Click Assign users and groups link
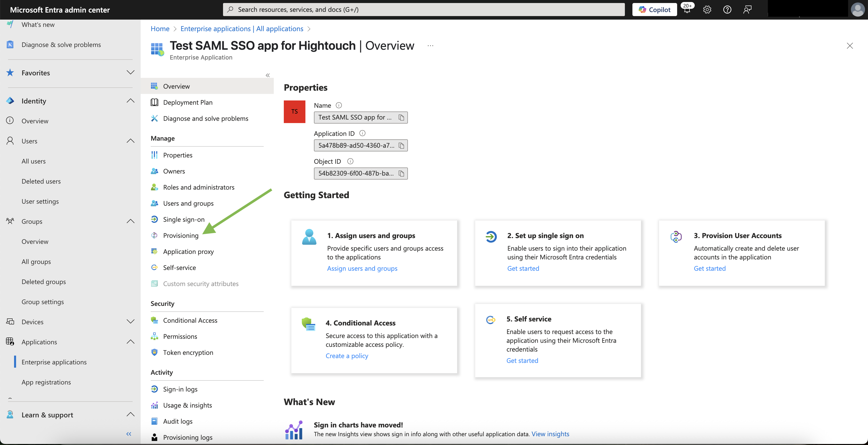Screen dimensions: 868x445 point(362,268)
